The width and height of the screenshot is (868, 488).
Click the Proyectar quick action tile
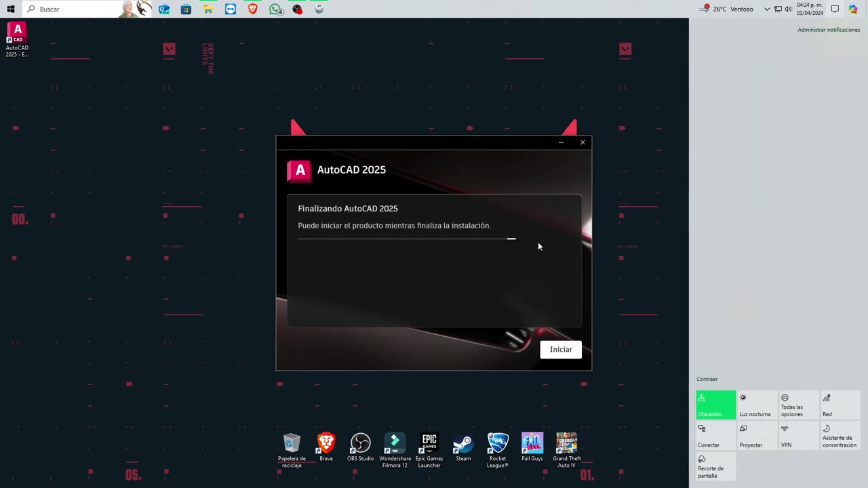(757, 435)
